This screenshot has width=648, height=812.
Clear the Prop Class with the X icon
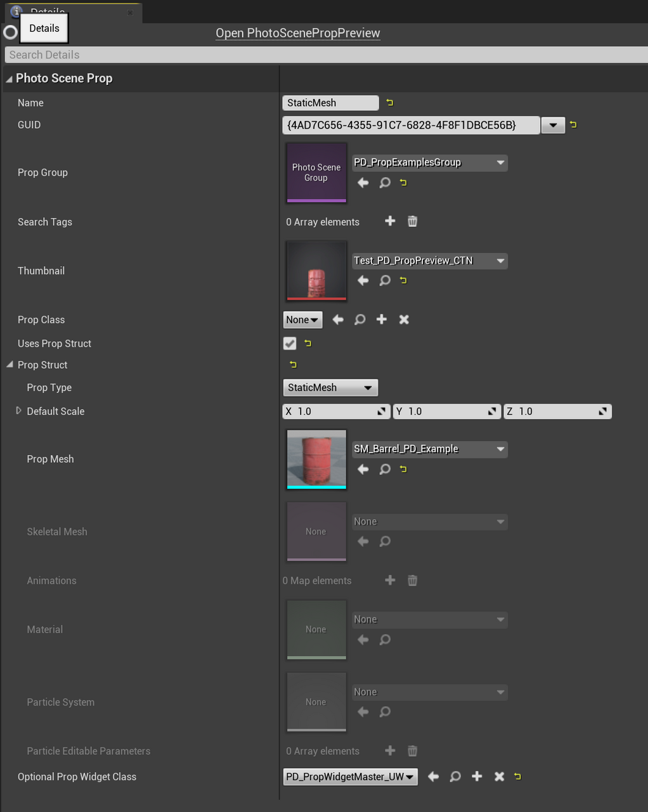point(404,319)
